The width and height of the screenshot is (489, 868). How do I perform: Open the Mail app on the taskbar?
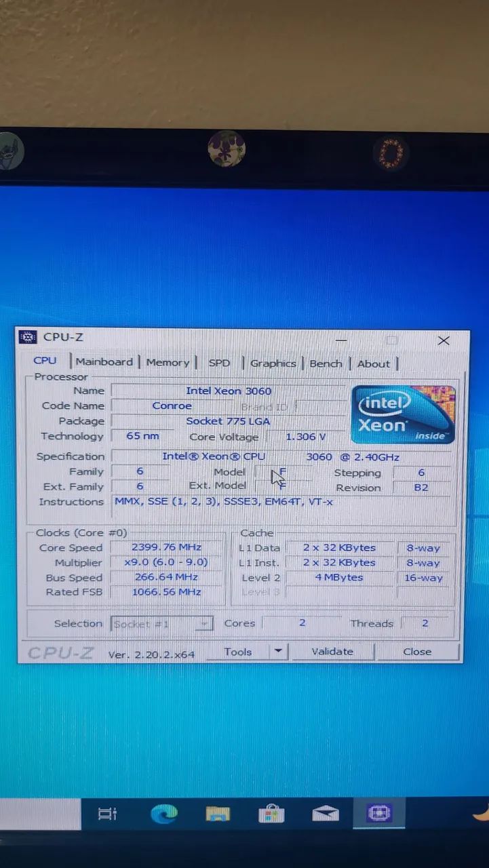(326, 813)
